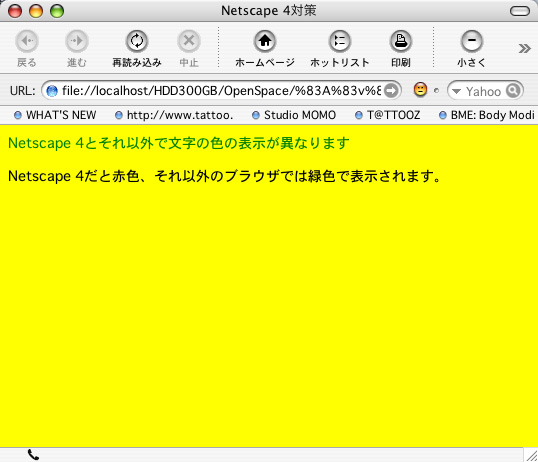Open the search engine dropdown arrow
This screenshot has height=462, width=538.
[456, 91]
